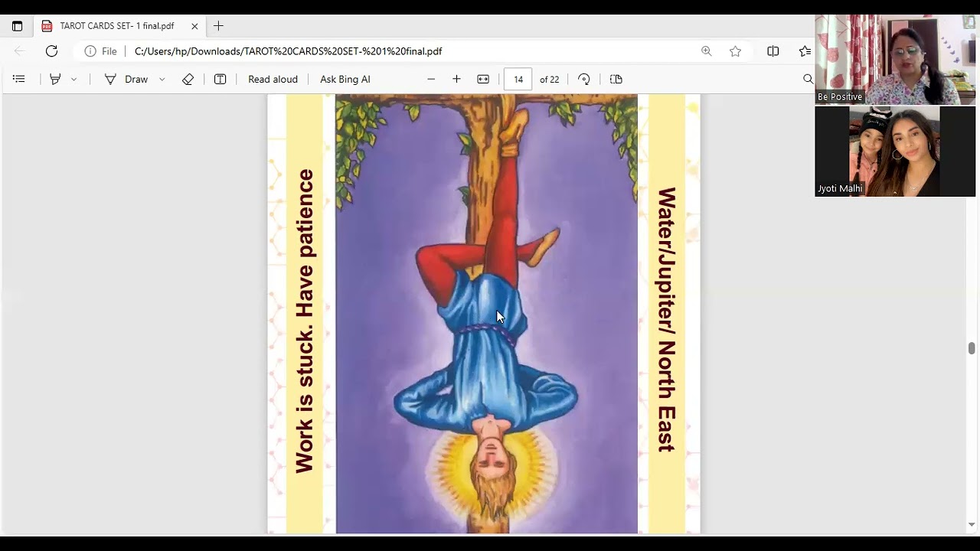Focus the address bar URL
The width and height of the screenshot is (980, 551).
pos(289,51)
